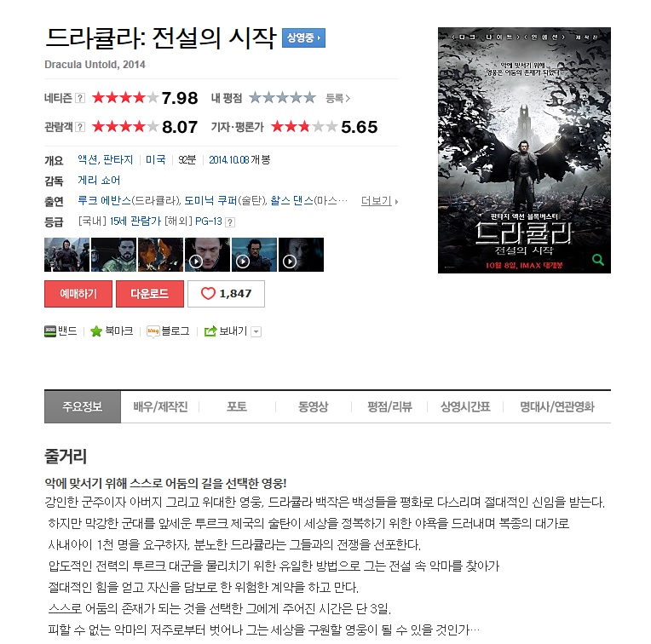Viewport: 651px width, 644px height.
Task: Click the 다운로드 download button
Action: pyautogui.click(x=149, y=294)
